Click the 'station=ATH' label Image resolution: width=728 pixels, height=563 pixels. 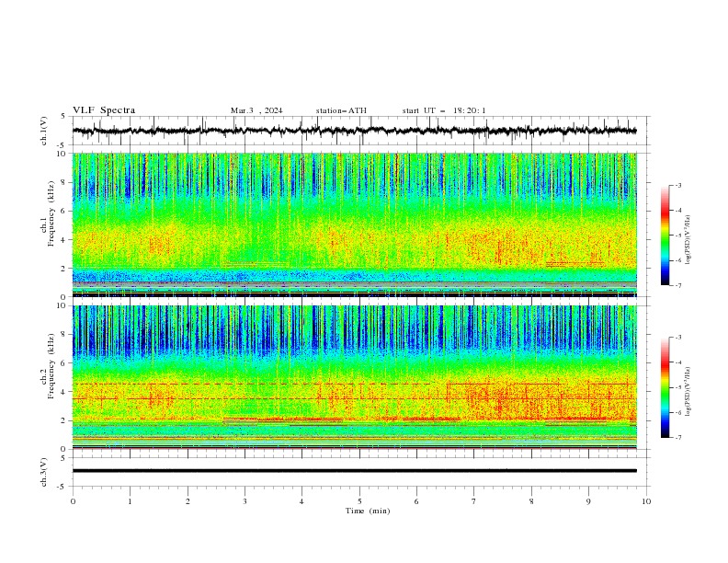(x=341, y=110)
